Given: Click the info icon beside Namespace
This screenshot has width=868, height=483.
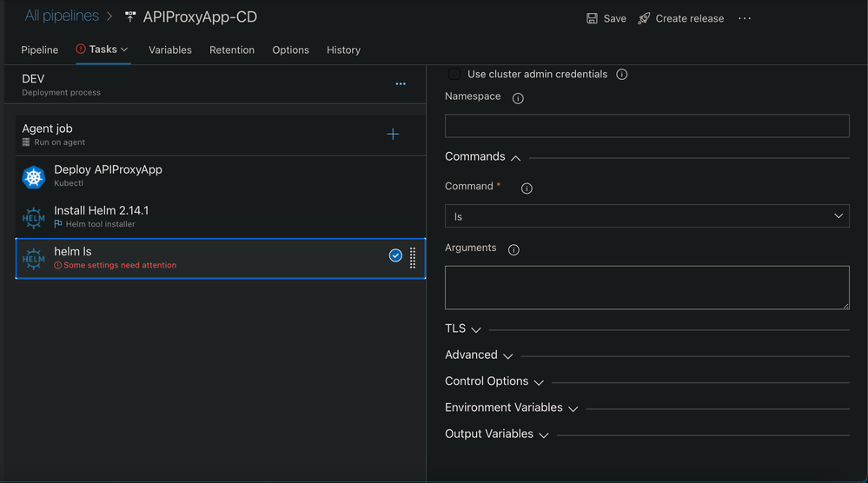Looking at the screenshot, I should click(x=518, y=98).
